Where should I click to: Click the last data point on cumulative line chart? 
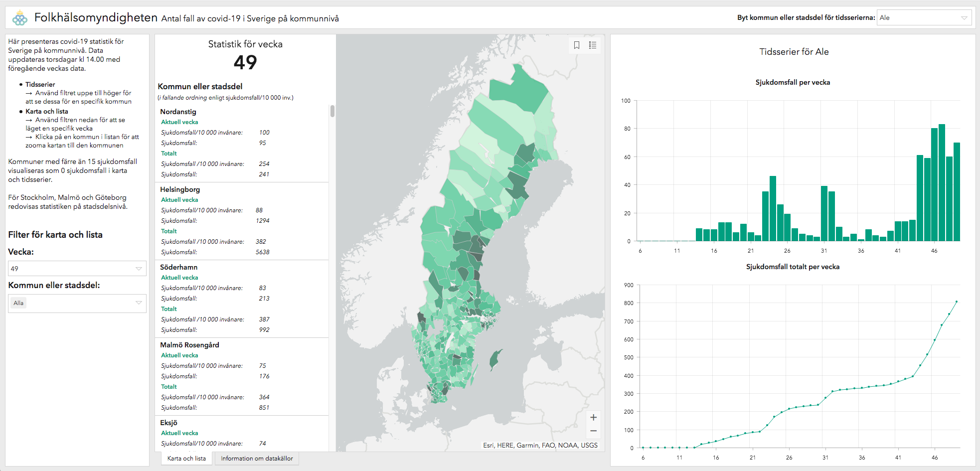point(956,302)
